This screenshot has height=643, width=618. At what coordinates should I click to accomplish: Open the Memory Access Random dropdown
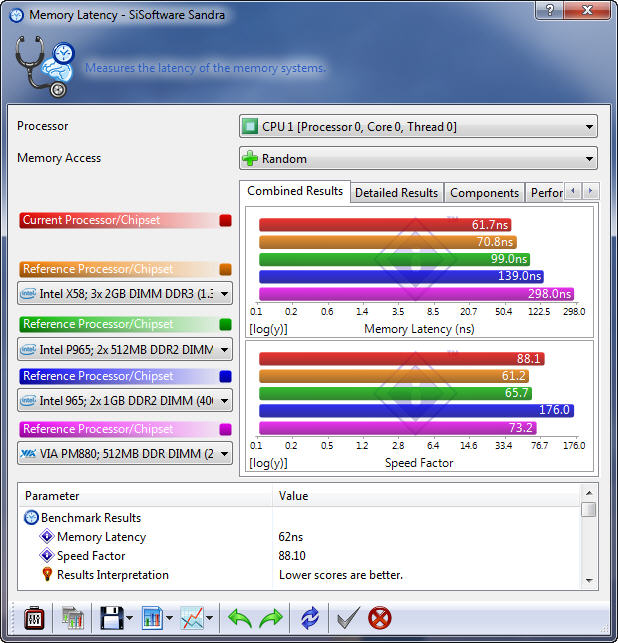pos(418,158)
